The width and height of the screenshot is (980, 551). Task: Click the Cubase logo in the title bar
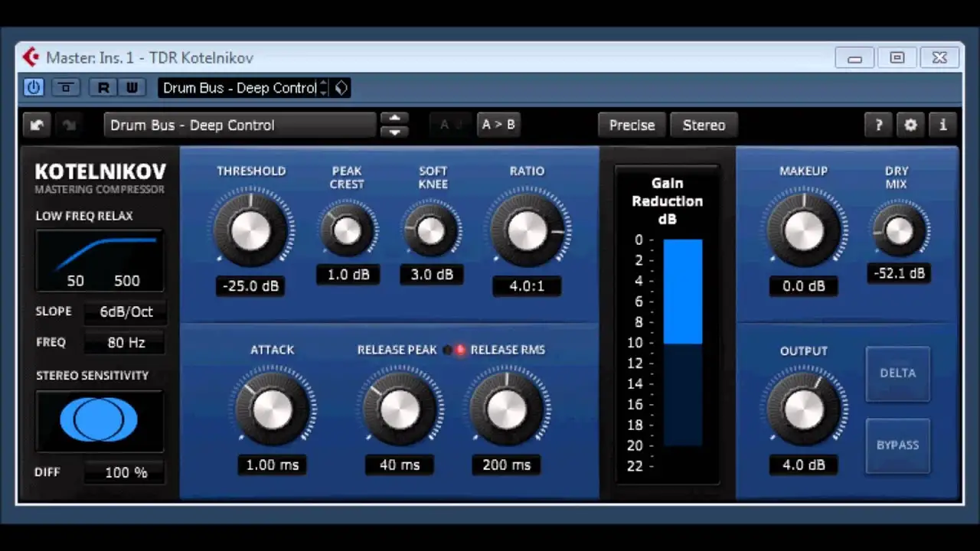click(31, 57)
